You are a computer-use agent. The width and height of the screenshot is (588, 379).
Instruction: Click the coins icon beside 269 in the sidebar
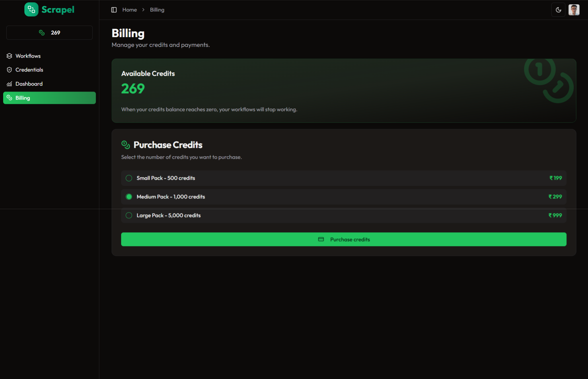[x=42, y=32]
